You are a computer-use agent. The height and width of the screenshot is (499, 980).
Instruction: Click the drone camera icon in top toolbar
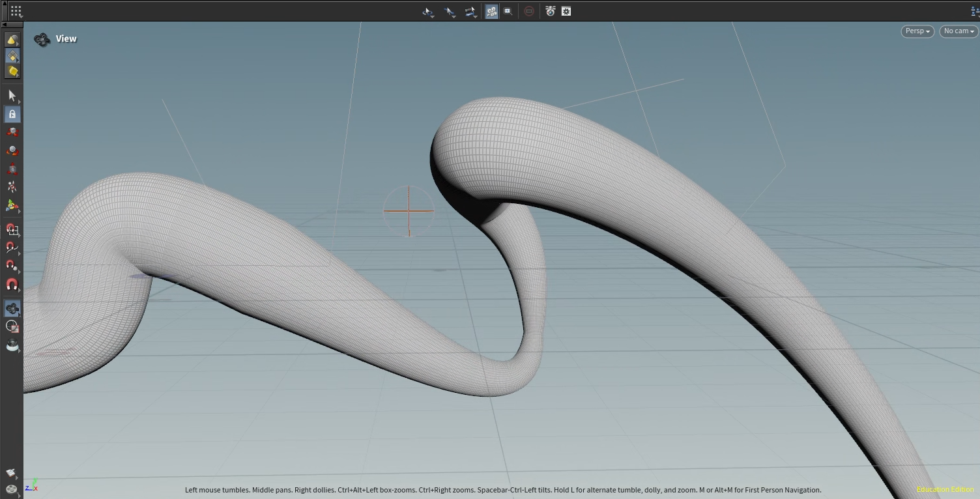point(550,11)
